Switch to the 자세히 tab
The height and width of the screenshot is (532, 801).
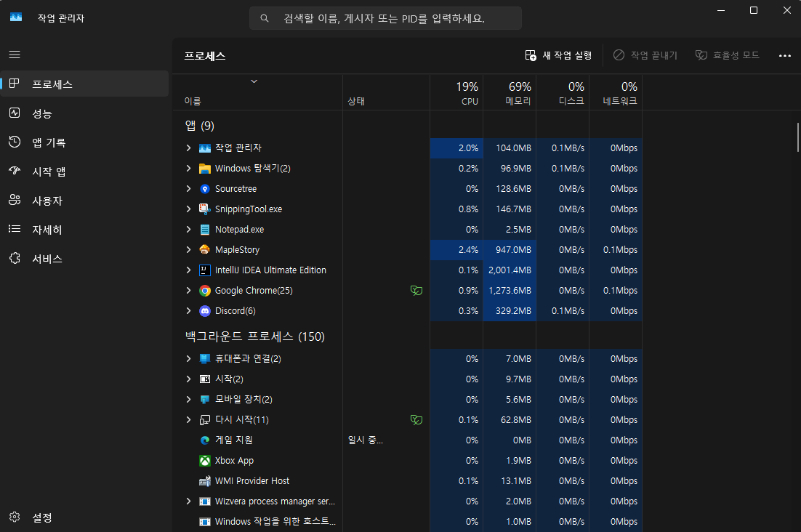(x=85, y=229)
